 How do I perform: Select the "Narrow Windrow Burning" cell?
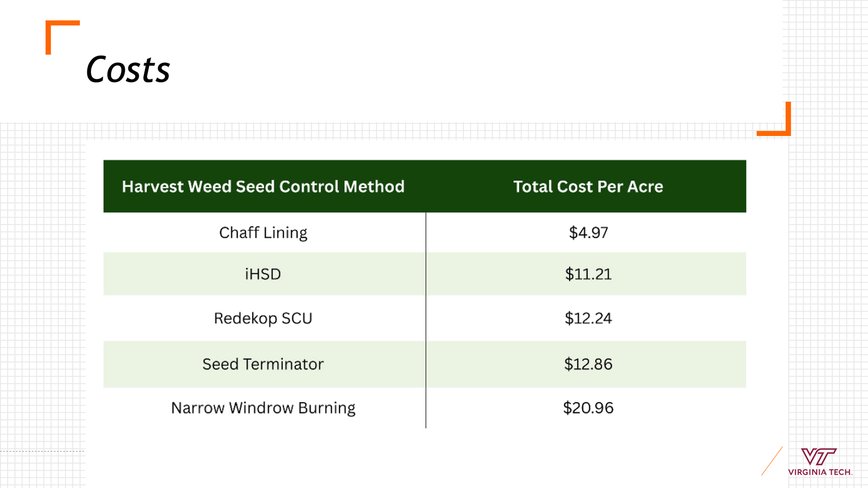click(x=263, y=408)
